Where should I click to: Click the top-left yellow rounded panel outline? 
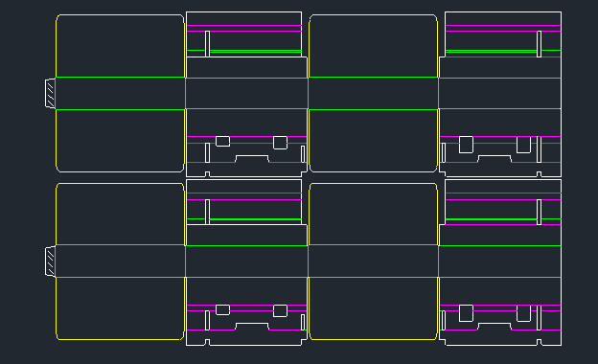point(120,46)
